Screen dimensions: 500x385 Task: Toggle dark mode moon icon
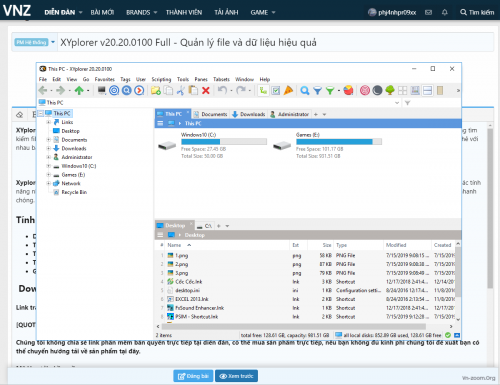377,90
